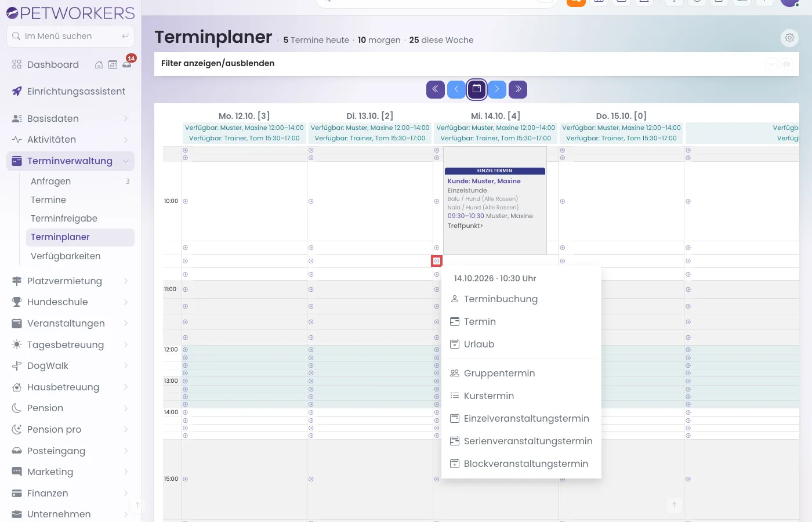Screen dimensions: 812x522
Task: Select Kurstermin in popup menu
Action: 521,396
